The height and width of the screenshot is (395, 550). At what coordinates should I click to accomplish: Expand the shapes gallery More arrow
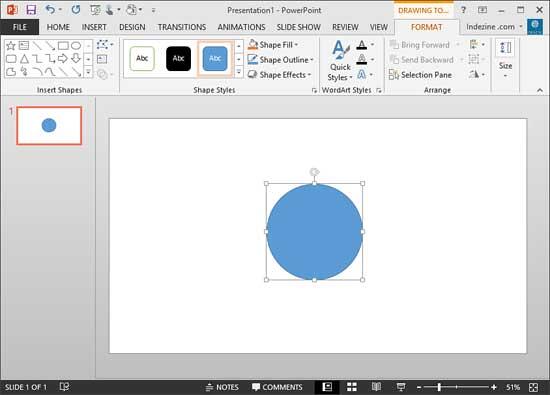[88, 72]
